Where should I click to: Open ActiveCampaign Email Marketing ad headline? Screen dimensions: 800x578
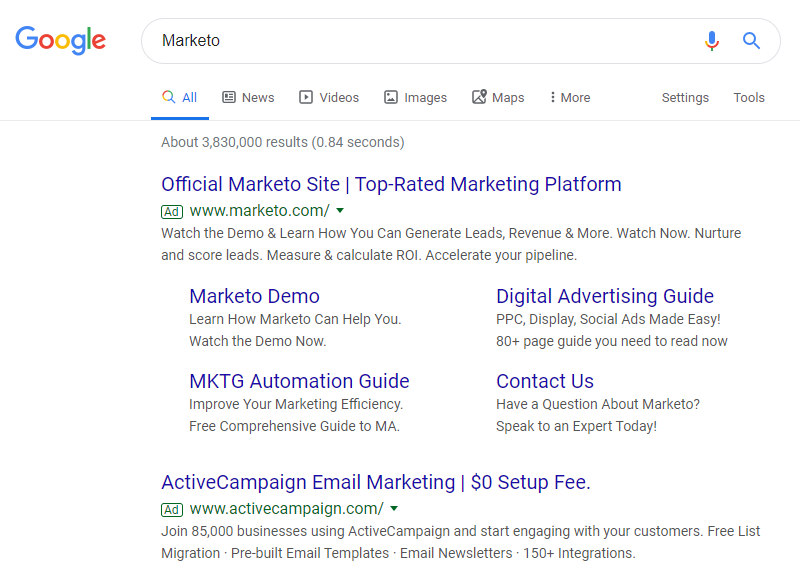point(376,482)
